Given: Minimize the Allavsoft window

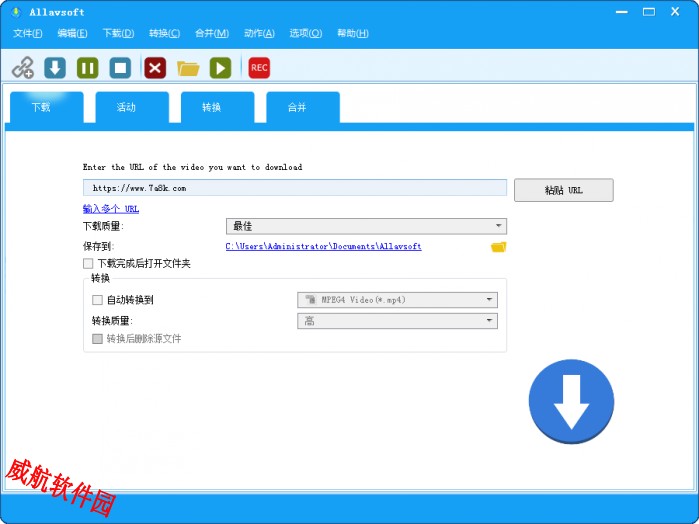Looking at the screenshot, I should click(622, 12).
